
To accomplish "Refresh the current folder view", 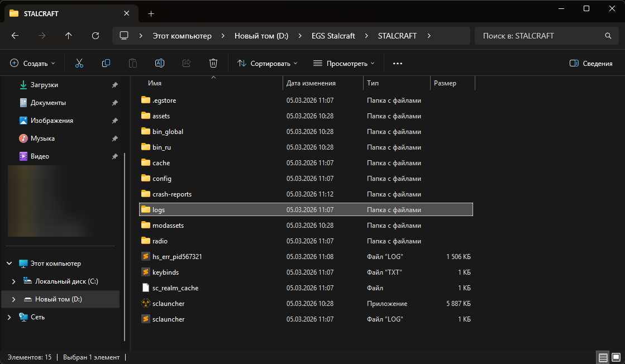I will (96, 36).
